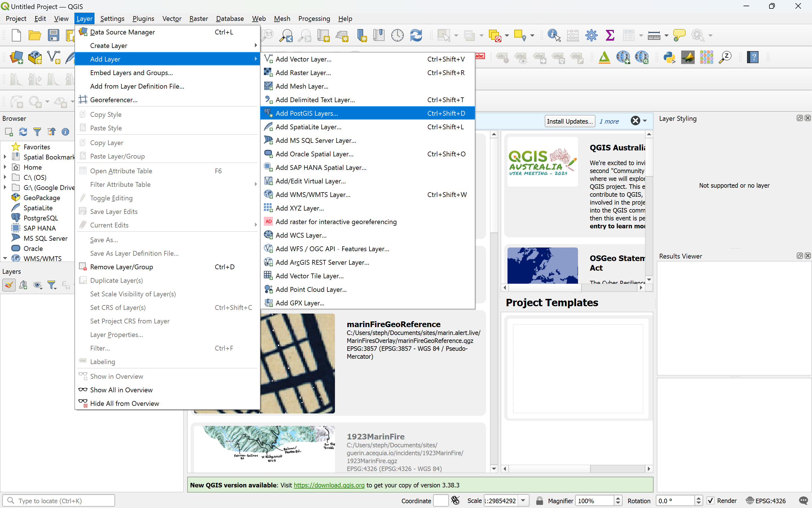The width and height of the screenshot is (812, 508).
Task: Expand the C:\ (OS) drive
Action: tap(5, 177)
